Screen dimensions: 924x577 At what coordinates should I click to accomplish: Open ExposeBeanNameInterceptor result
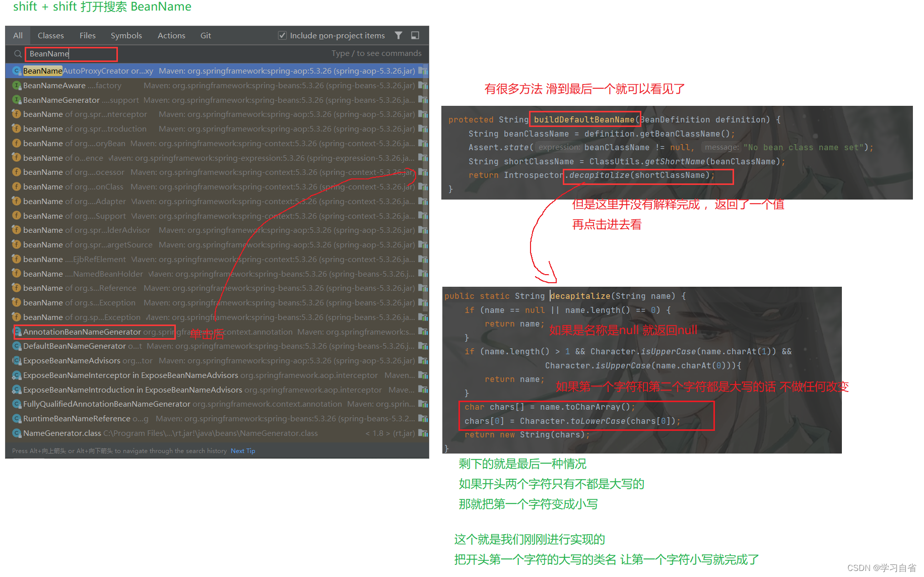coord(217,375)
